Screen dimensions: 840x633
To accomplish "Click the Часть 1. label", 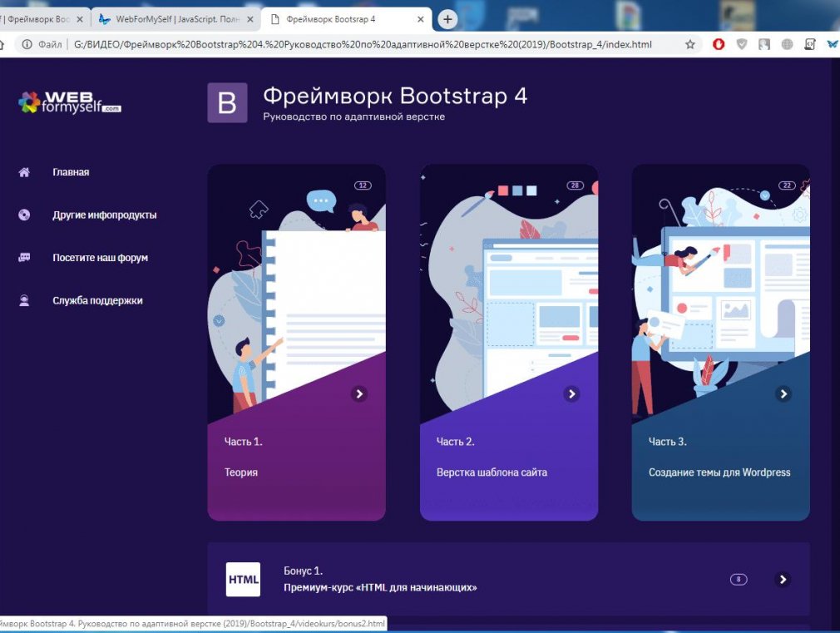I will 243,442.
